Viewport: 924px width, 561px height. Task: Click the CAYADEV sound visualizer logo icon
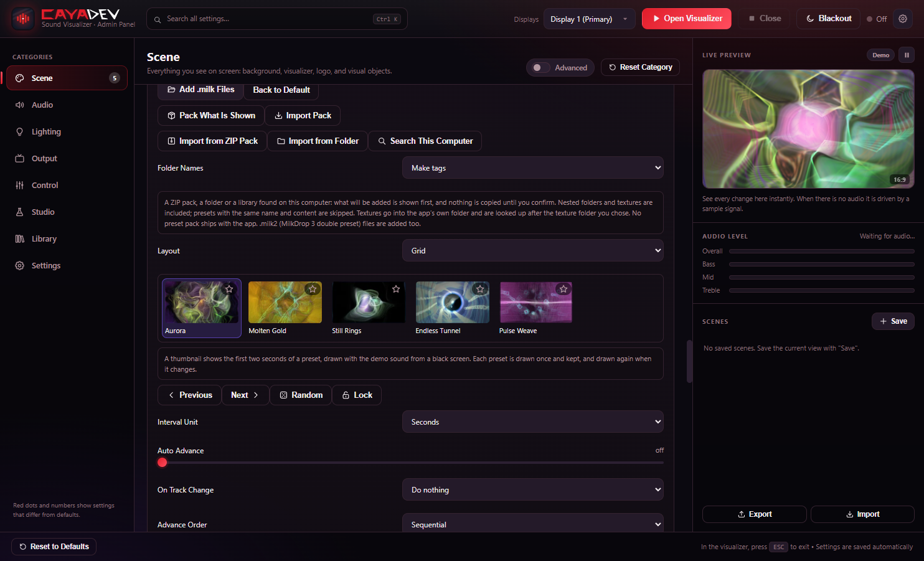pos(23,19)
